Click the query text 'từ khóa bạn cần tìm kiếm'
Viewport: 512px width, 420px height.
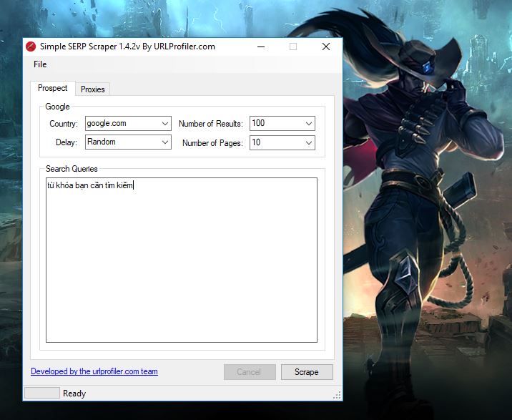90,185
